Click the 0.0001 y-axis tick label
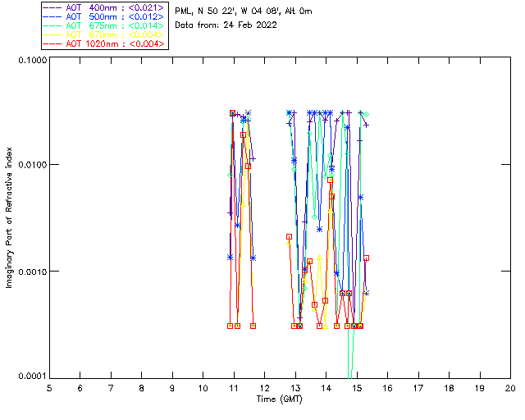 tap(30, 377)
